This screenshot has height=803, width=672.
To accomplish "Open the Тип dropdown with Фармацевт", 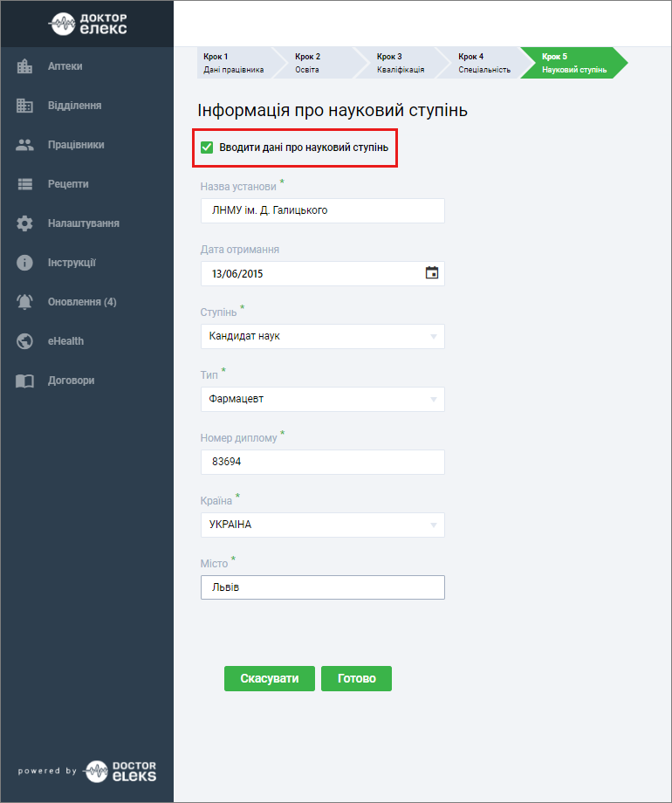I will click(323, 399).
